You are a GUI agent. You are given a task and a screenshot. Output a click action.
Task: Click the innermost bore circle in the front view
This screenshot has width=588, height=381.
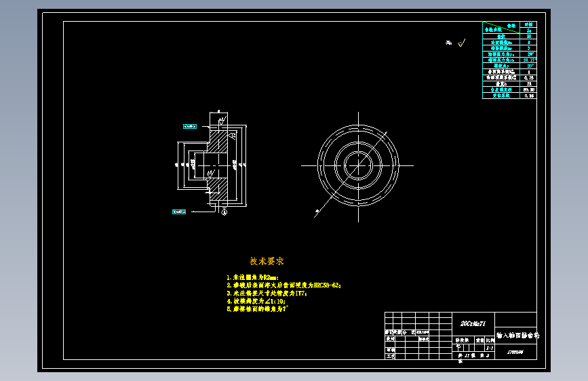coord(358,165)
